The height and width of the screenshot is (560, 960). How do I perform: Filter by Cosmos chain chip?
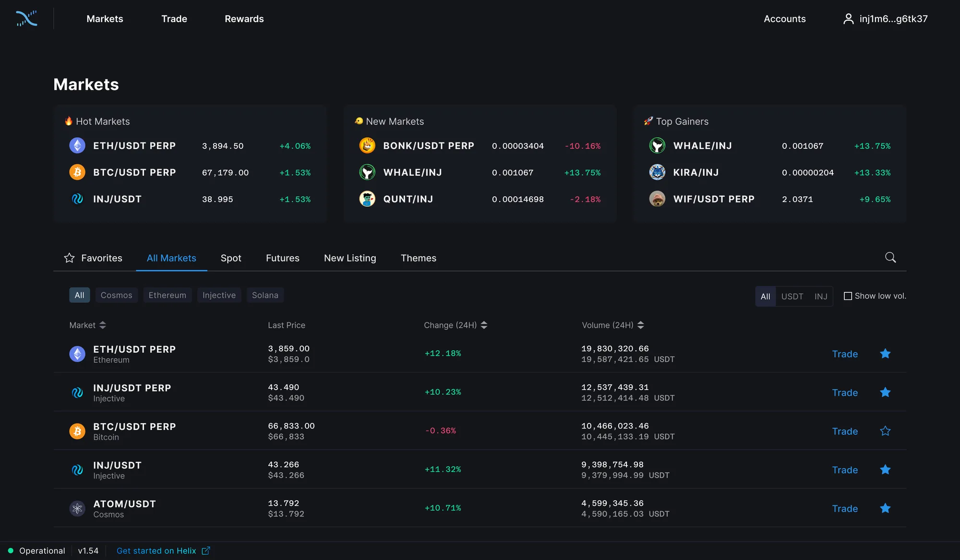pos(117,295)
